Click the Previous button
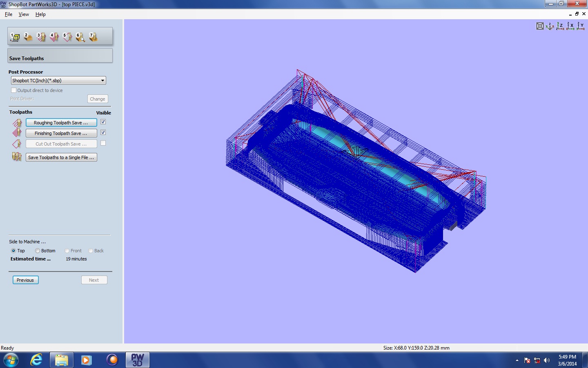Screen dimensions: 588x368 point(25,280)
